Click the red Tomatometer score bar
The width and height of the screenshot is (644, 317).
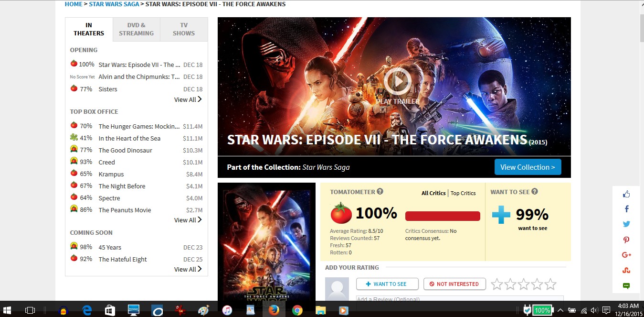pos(443,216)
